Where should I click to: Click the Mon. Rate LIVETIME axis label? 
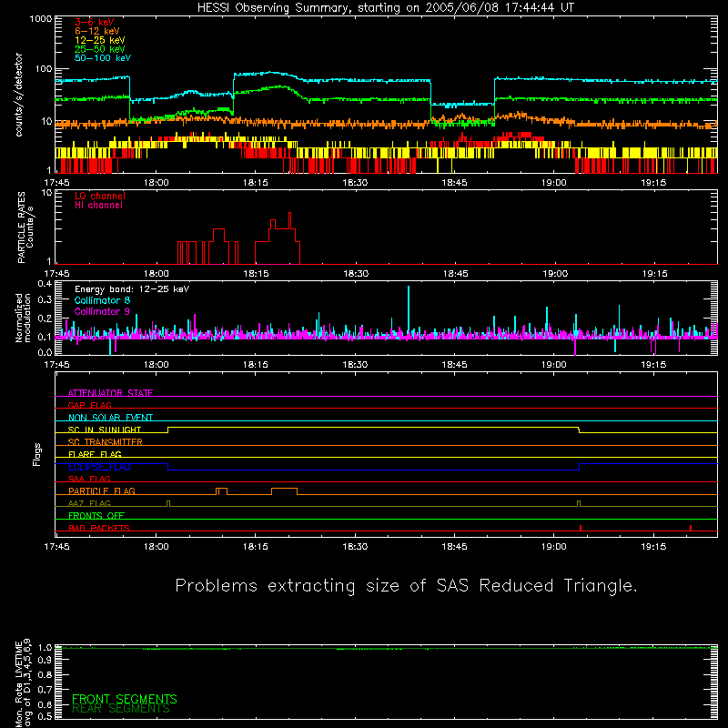[x=24, y=682]
